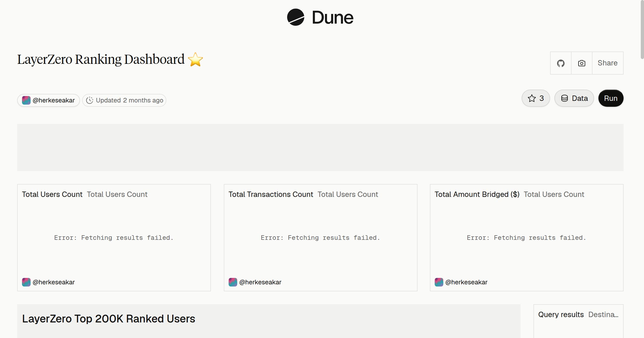
Task: Click the truncated Destina... subtitle
Action: (603, 314)
